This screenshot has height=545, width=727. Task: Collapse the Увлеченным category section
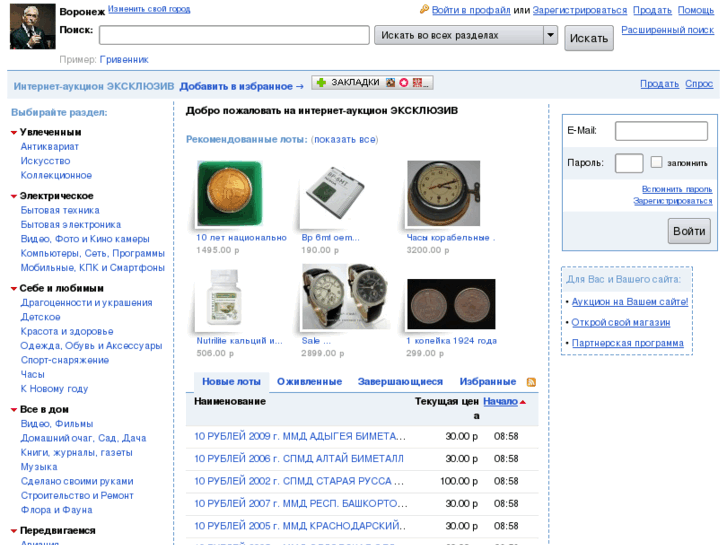point(14,133)
